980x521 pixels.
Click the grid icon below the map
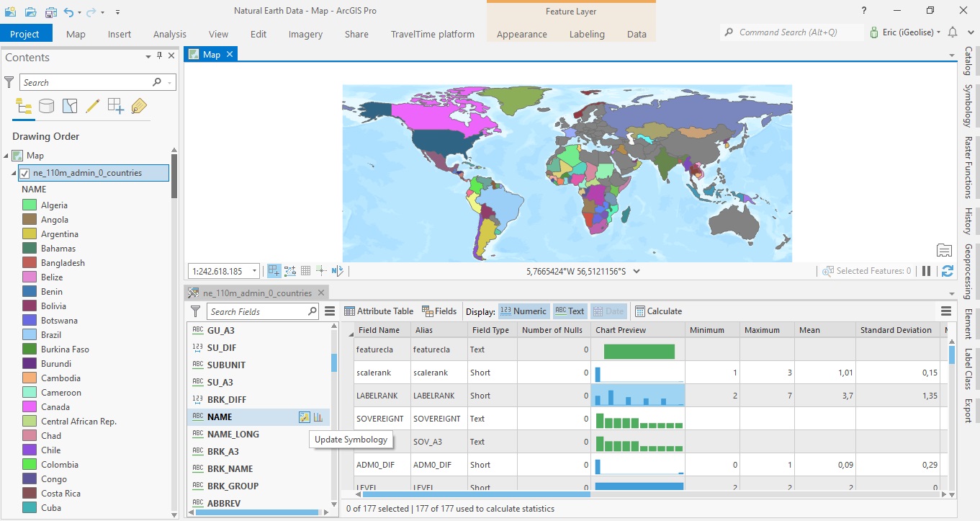coord(305,271)
